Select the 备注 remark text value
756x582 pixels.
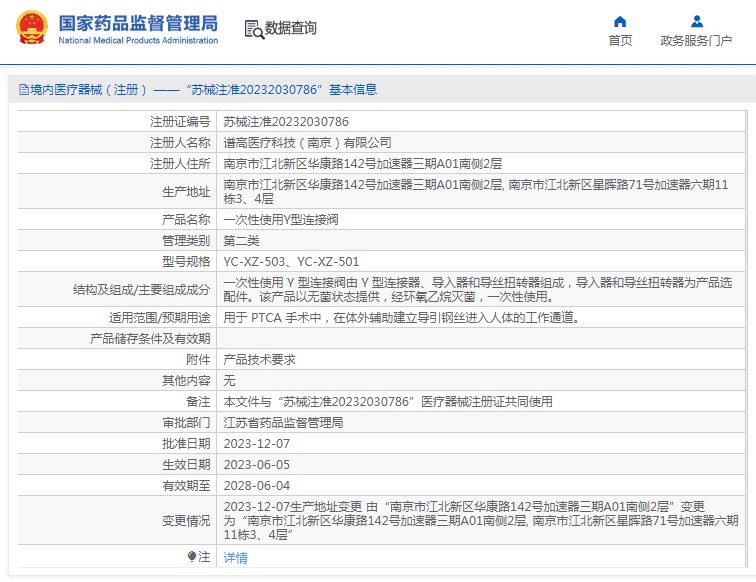(388, 402)
